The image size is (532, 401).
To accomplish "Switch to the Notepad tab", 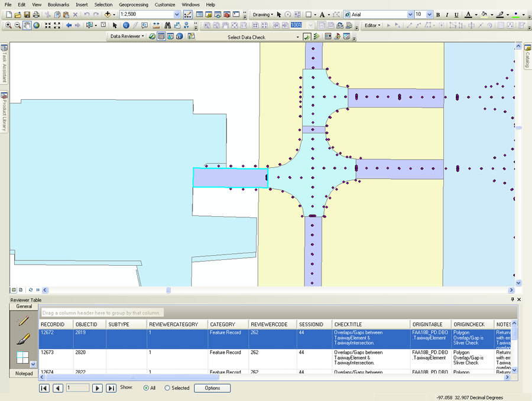I will tap(24, 373).
